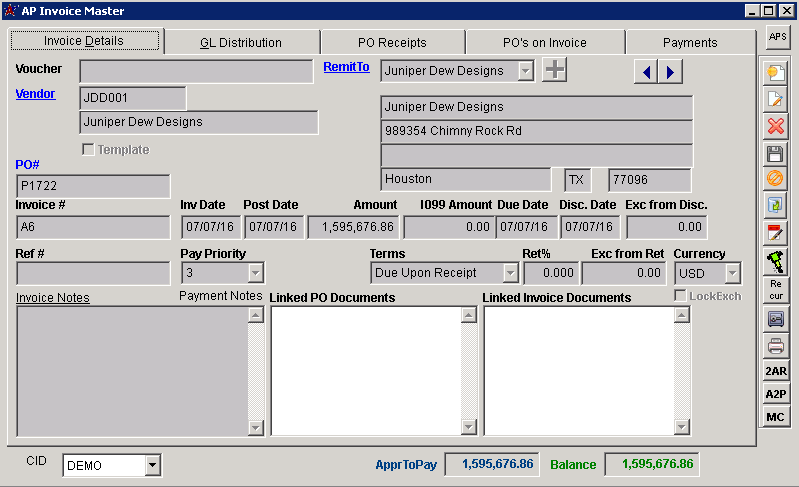The image size is (799, 487).
Task: Open the RemitTo dropdown list
Action: pyautogui.click(x=525, y=71)
